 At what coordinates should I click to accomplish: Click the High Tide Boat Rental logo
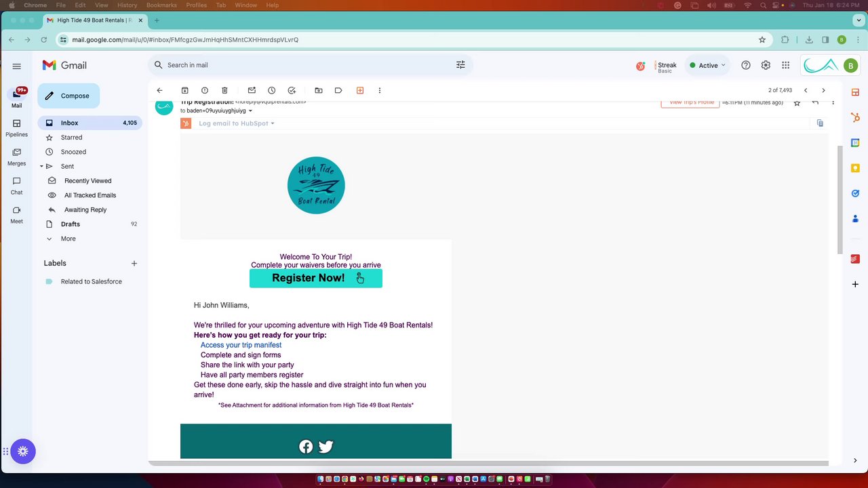click(316, 186)
